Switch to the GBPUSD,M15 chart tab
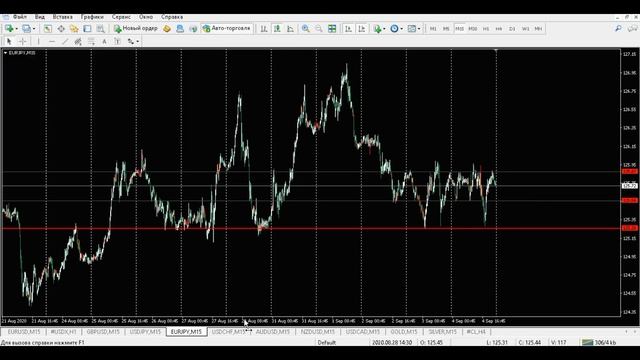Viewport: 640px width, 360px height. pyautogui.click(x=103, y=332)
